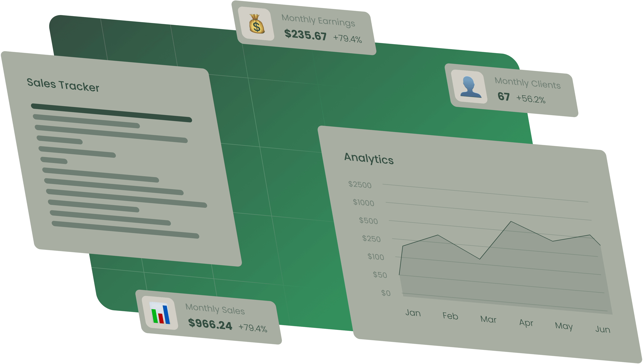
Task: Select Feb on the chart axis
Action: click(450, 316)
